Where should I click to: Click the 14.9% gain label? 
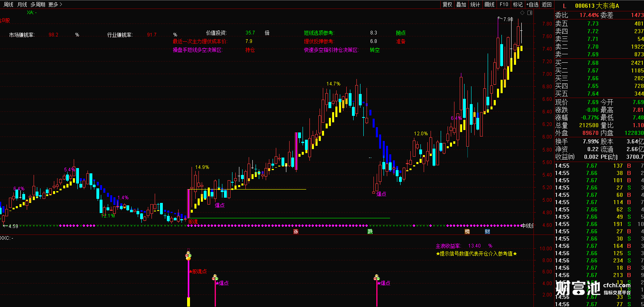(202, 167)
